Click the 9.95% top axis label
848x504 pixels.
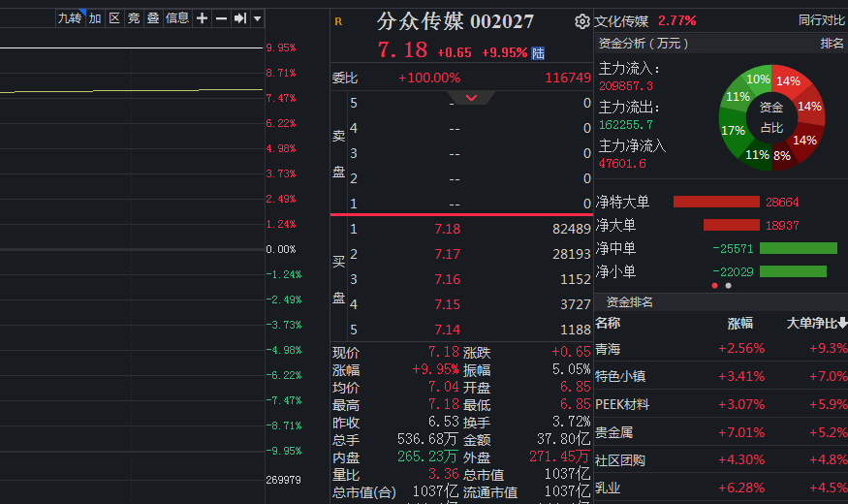point(281,47)
